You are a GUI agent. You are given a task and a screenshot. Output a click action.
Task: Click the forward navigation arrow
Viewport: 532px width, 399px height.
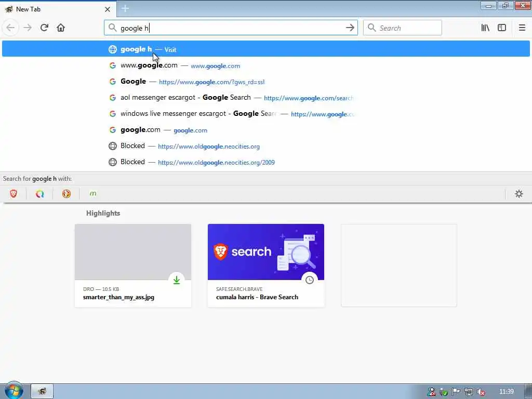(x=28, y=28)
